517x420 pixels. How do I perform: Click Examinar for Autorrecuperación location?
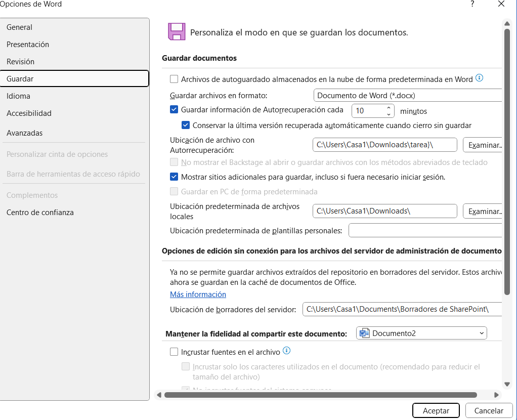tap(483, 145)
